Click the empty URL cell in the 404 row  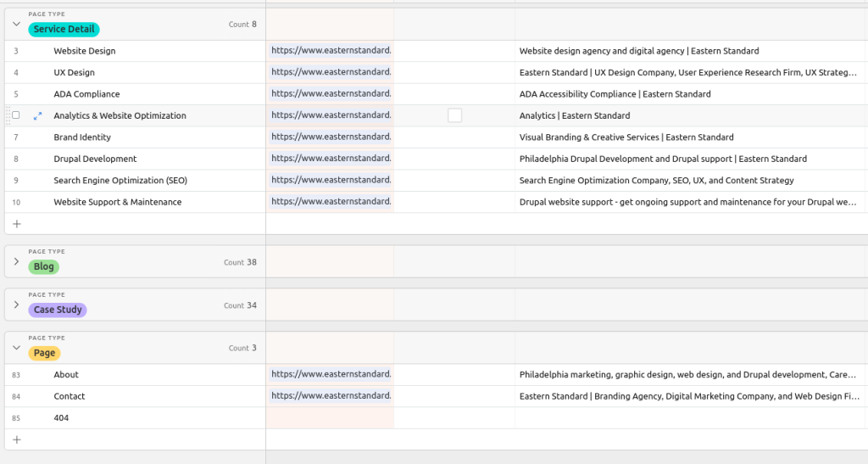pyautogui.click(x=330, y=418)
